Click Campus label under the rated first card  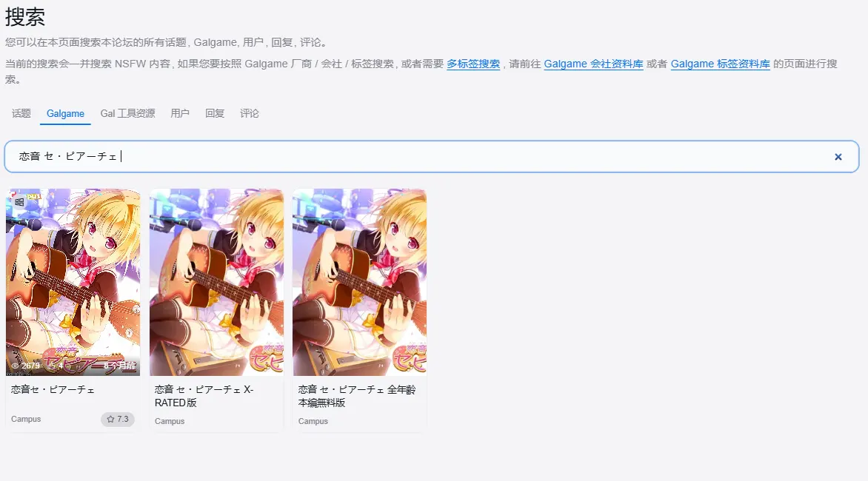click(x=26, y=419)
